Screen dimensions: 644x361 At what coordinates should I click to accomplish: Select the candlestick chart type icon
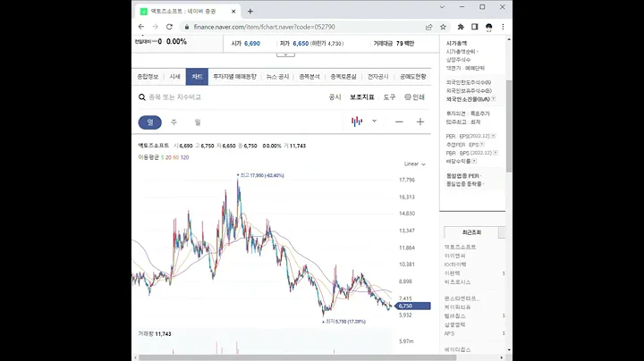[x=357, y=122]
